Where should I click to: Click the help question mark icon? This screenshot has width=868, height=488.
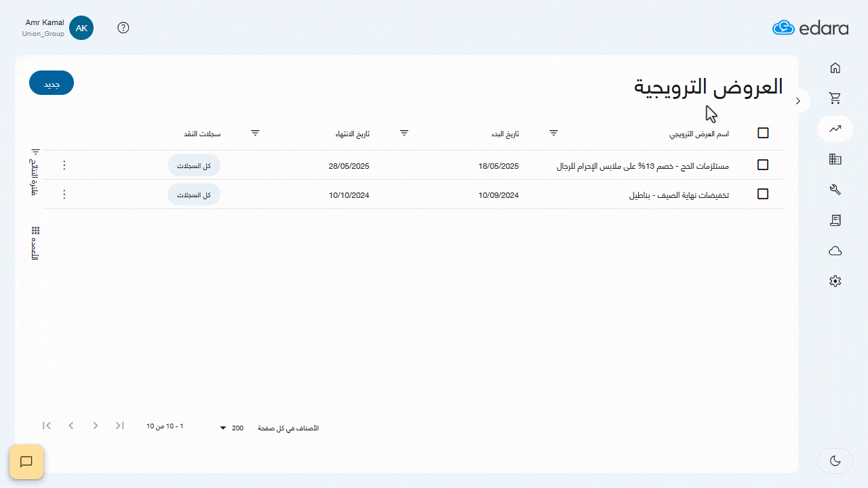[x=123, y=28]
